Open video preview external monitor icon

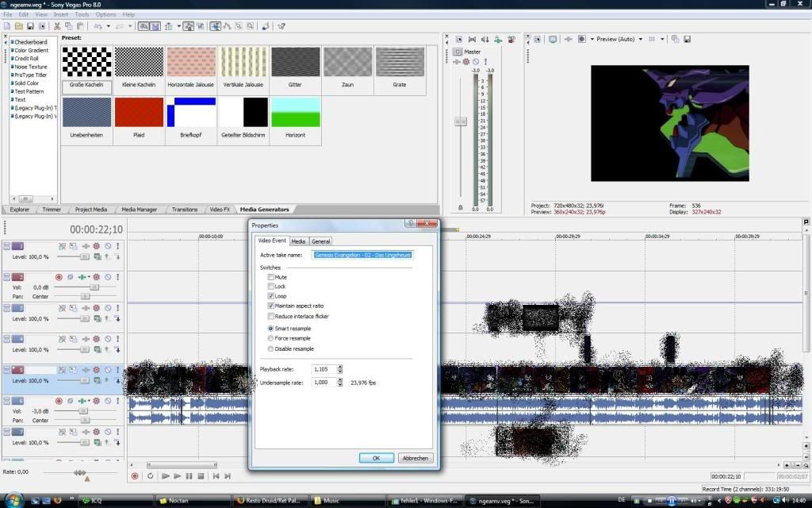click(x=553, y=39)
